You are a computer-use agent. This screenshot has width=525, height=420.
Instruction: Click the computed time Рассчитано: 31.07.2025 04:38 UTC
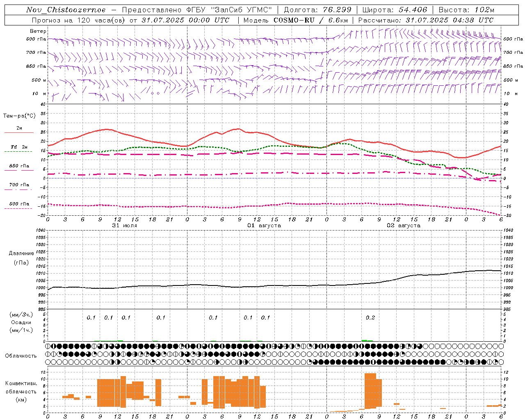tap(426, 20)
